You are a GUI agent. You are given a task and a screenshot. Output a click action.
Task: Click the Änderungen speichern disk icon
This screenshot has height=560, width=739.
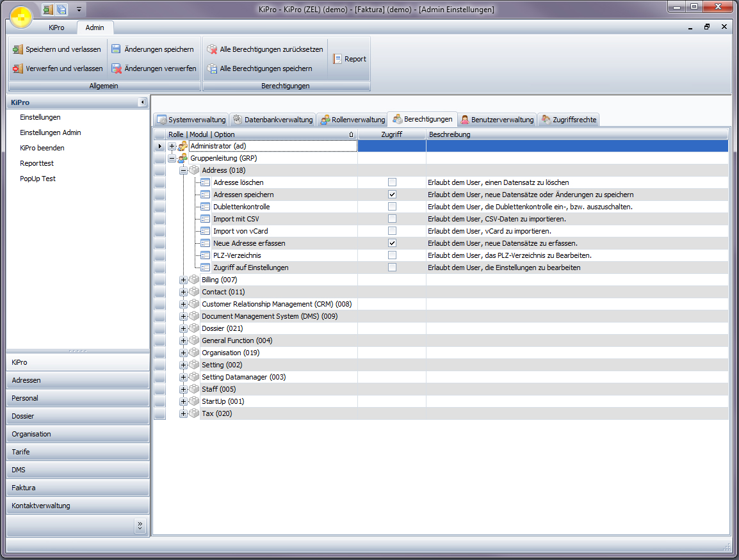[x=116, y=49]
